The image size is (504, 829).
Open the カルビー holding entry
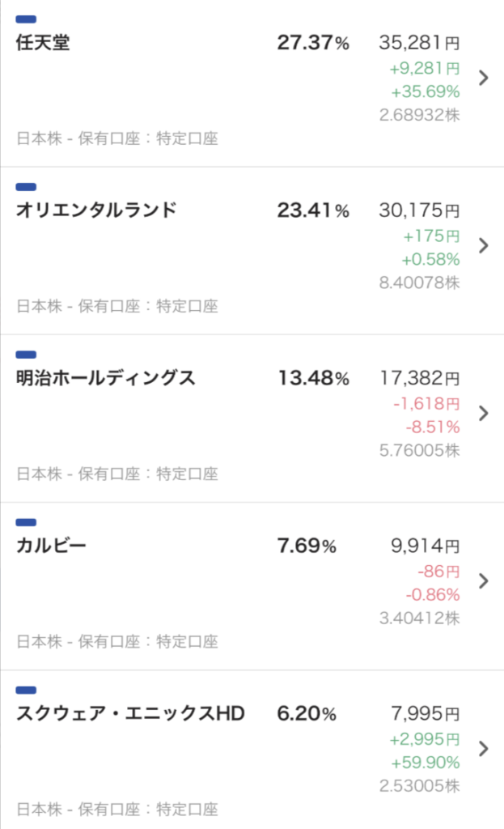(51, 546)
